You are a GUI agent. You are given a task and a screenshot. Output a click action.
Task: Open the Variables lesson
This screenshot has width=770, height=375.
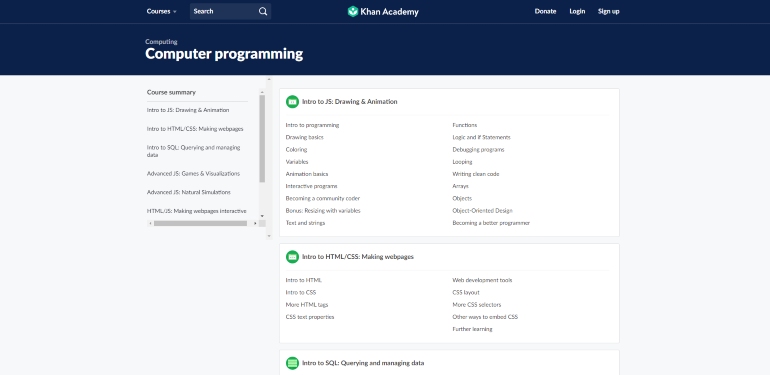point(297,162)
